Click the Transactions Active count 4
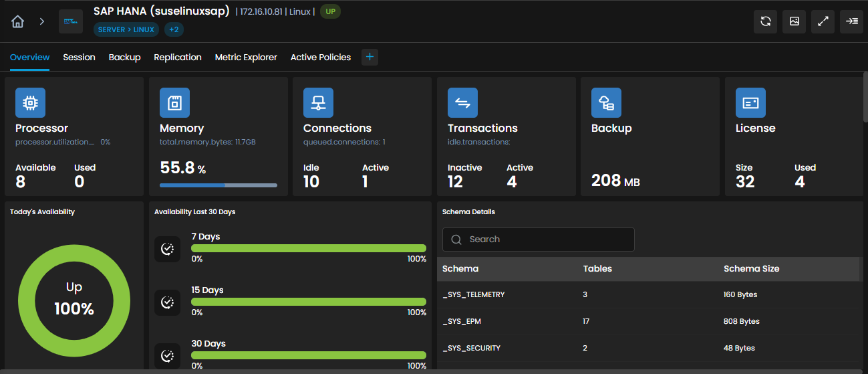The width and height of the screenshot is (868, 374). point(512,181)
